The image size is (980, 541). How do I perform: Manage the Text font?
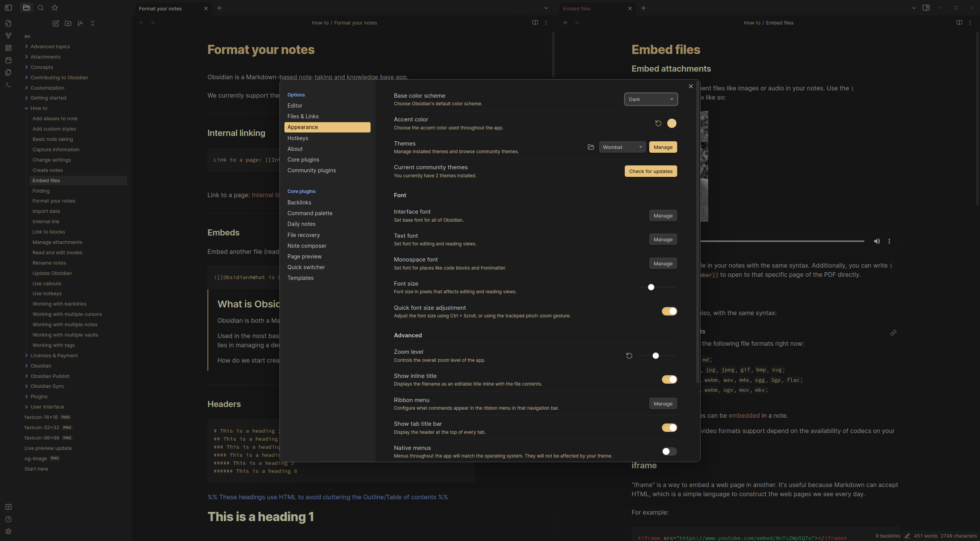663,239
